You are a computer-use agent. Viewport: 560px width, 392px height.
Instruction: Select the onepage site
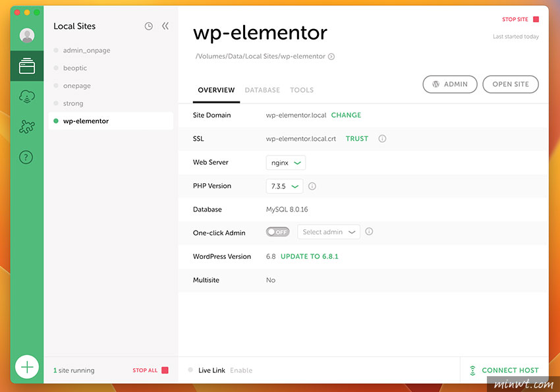click(111, 86)
